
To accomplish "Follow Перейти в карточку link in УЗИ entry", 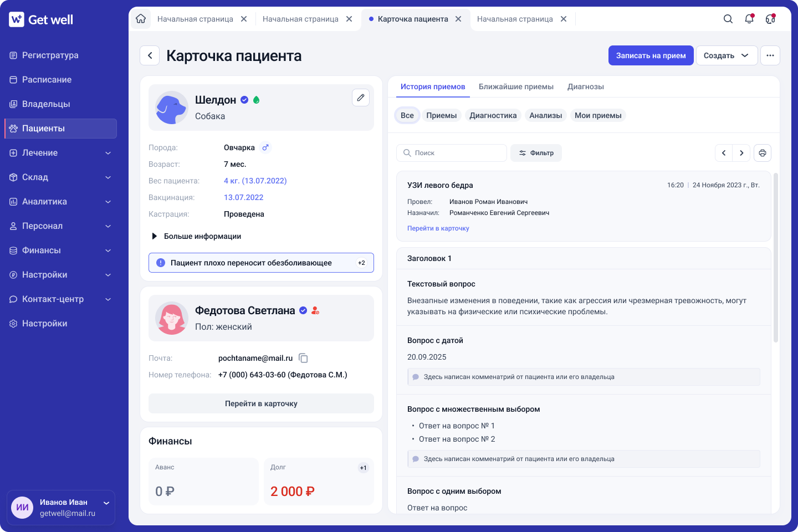I will (438, 228).
